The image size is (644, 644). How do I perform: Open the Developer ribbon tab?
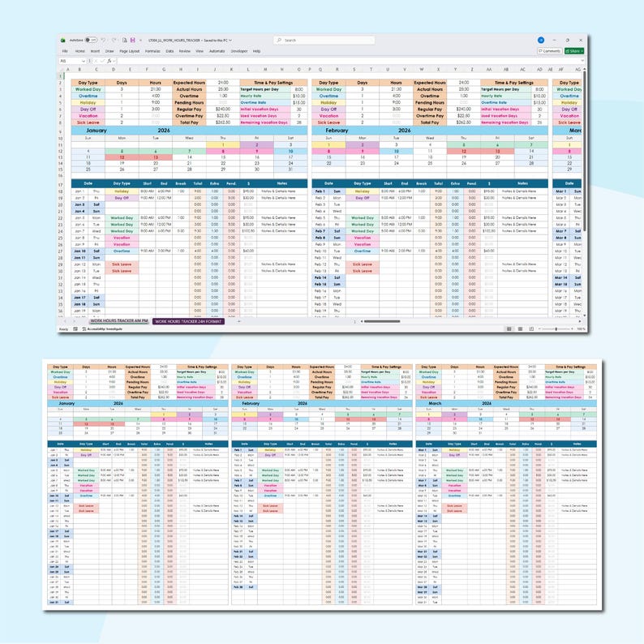tap(239, 51)
